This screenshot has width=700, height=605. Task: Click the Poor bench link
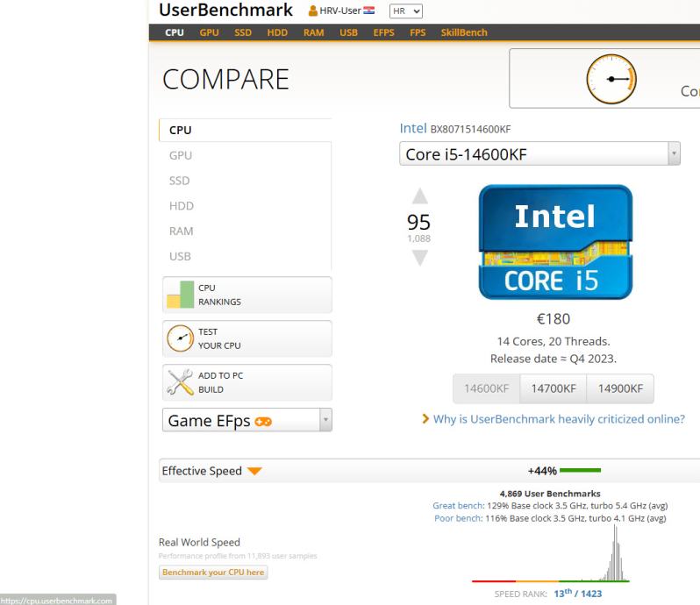tap(458, 518)
